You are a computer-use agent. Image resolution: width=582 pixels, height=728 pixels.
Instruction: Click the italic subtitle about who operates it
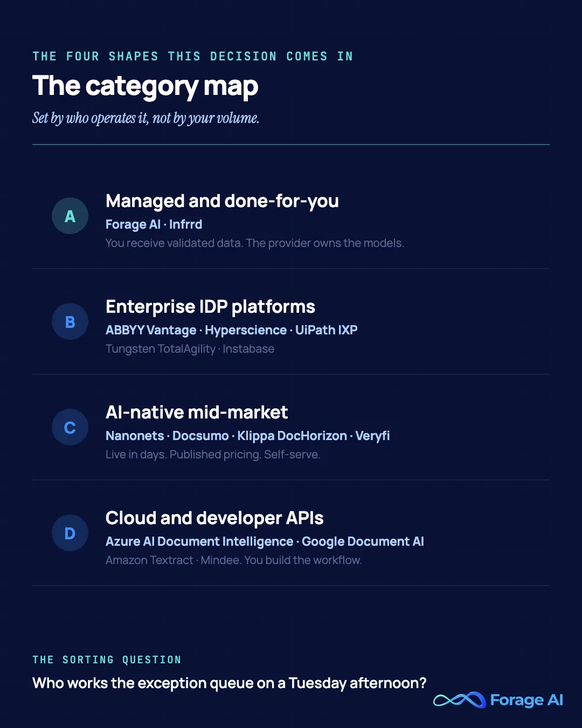[x=145, y=118]
